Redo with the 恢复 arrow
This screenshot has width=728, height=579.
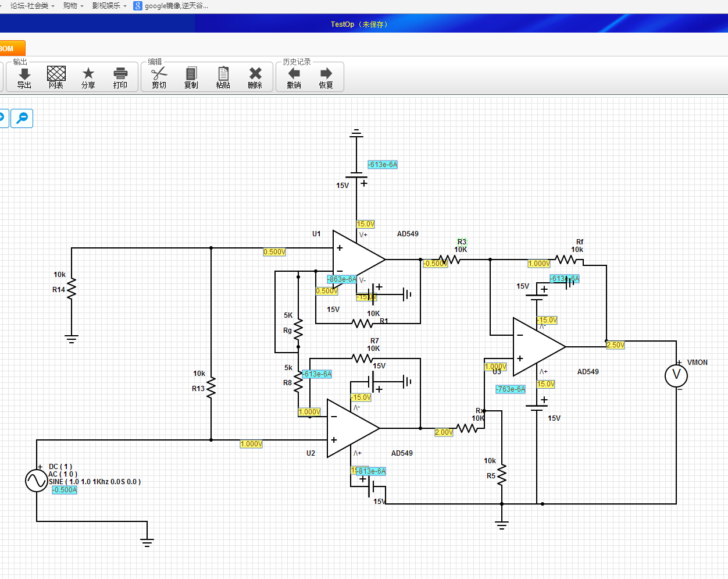(326, 77)
